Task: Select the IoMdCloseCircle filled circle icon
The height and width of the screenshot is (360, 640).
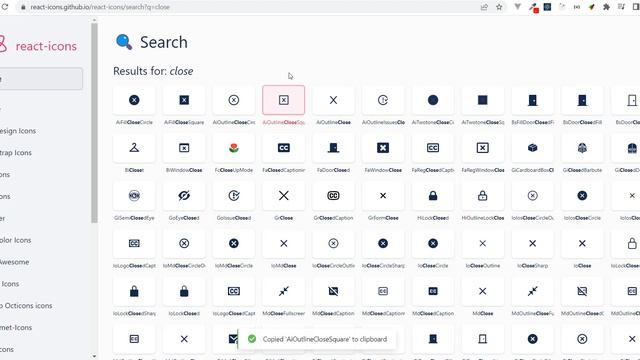Action: [234, 243]
